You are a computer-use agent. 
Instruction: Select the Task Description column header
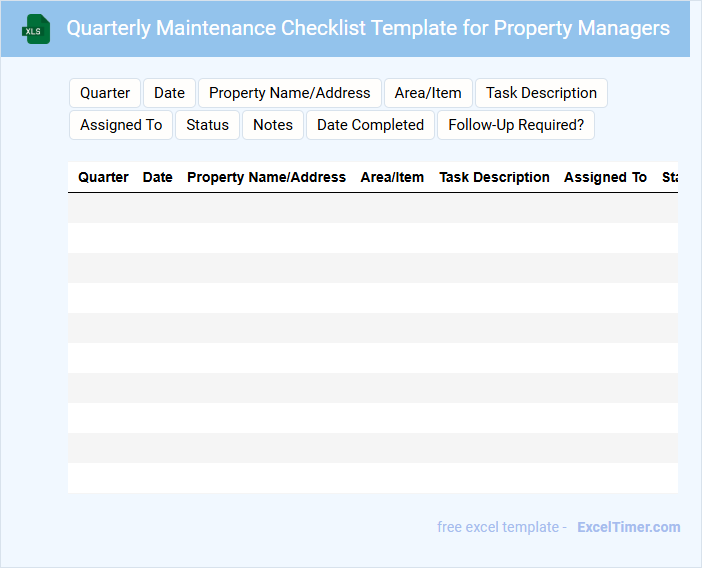pyautogui.click(x=494, y=177)
